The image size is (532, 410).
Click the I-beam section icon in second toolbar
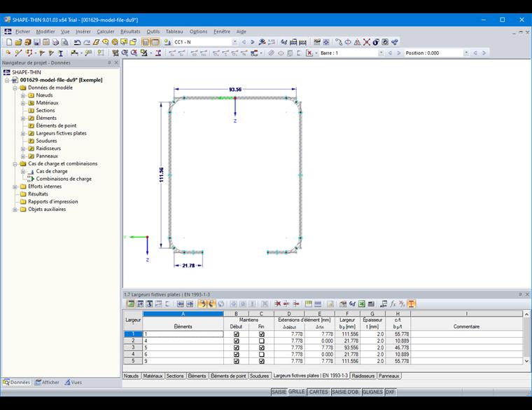point(61,53)
